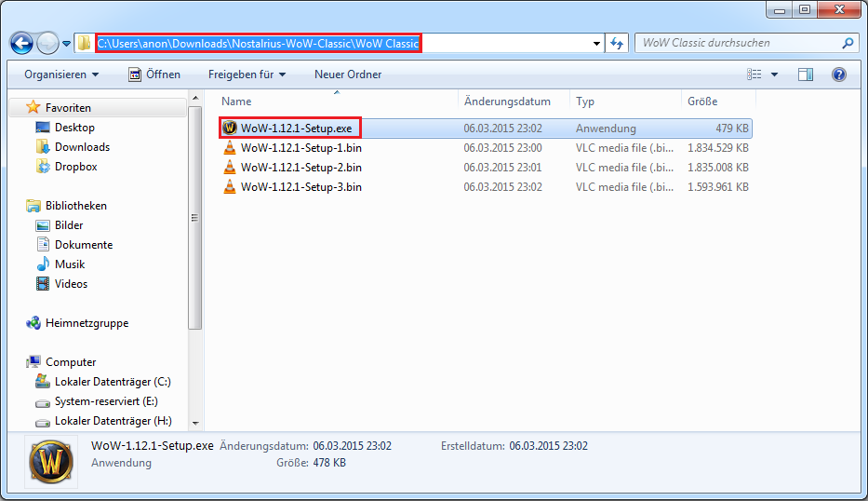Click the Computer monitor icon
Image resolution: width=868 pixels, height=501 pixels.
coord(33,362)
